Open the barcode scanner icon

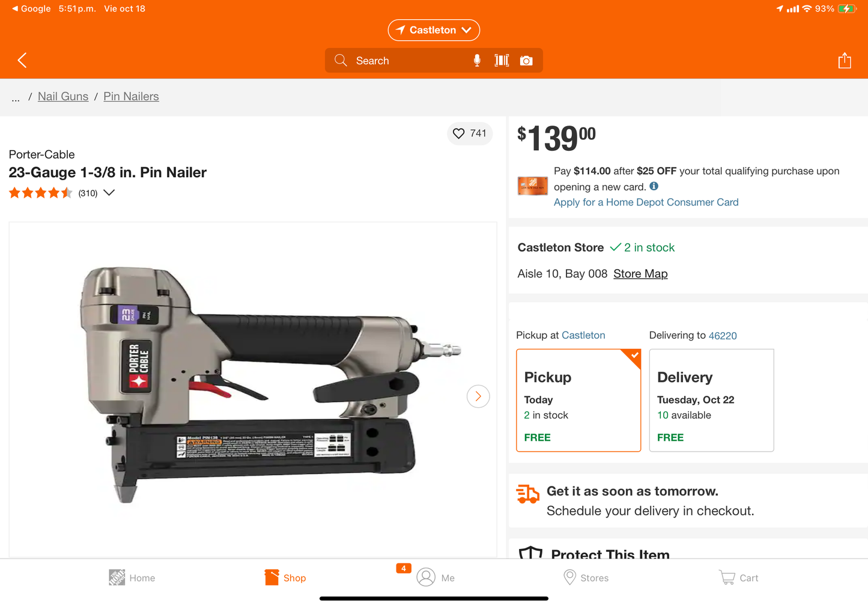tap(502, 61)
